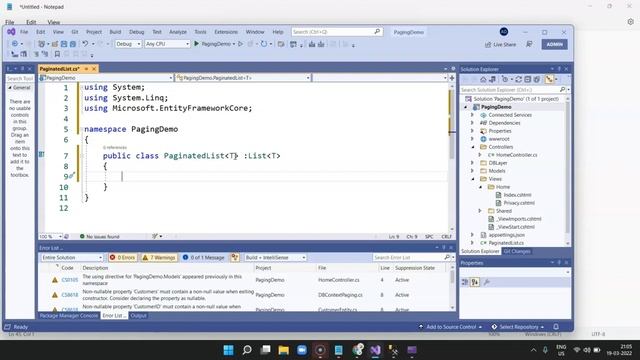Open the 100 % zoom dropdown
Screen dimensions: 640x360
[50, 236]
